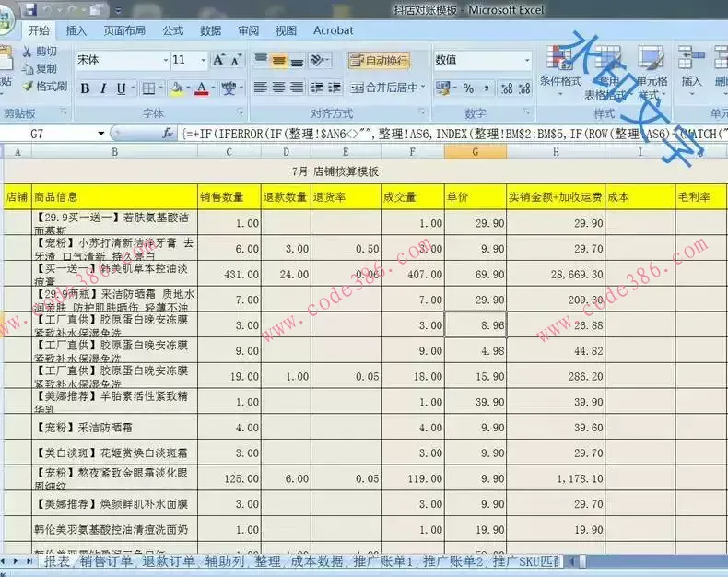Click the quick access toolbar customize arrow

coord(118,10)
